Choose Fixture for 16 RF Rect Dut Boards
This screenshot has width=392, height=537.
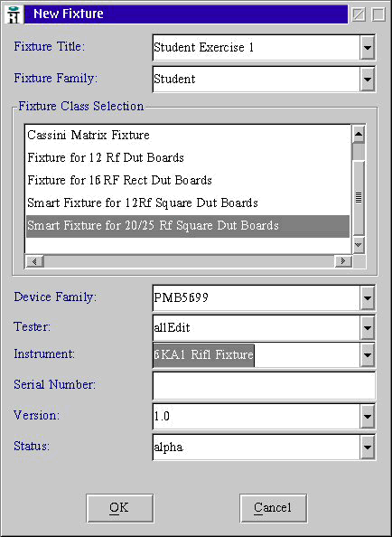[x=188, y=180]
